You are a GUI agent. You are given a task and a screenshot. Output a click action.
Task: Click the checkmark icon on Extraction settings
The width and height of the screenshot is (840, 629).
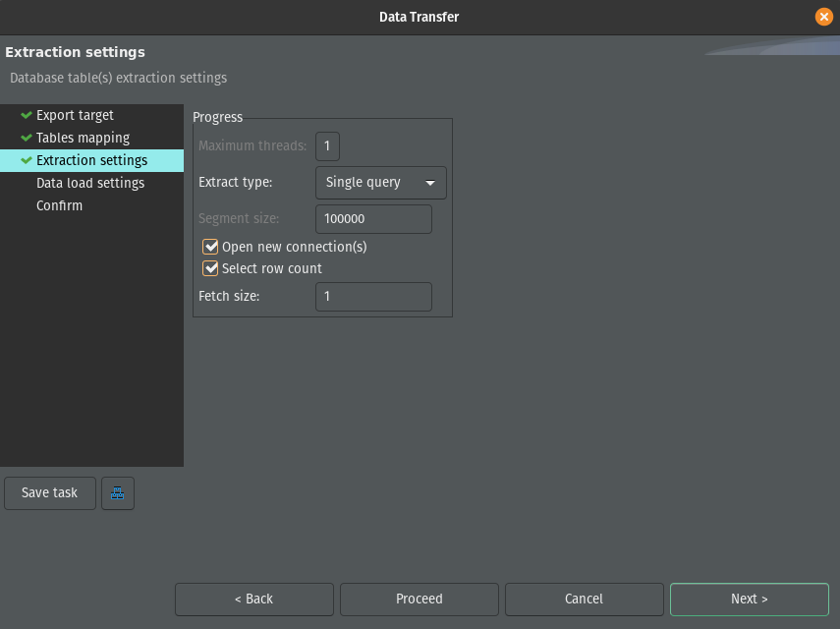coord(27,160)
